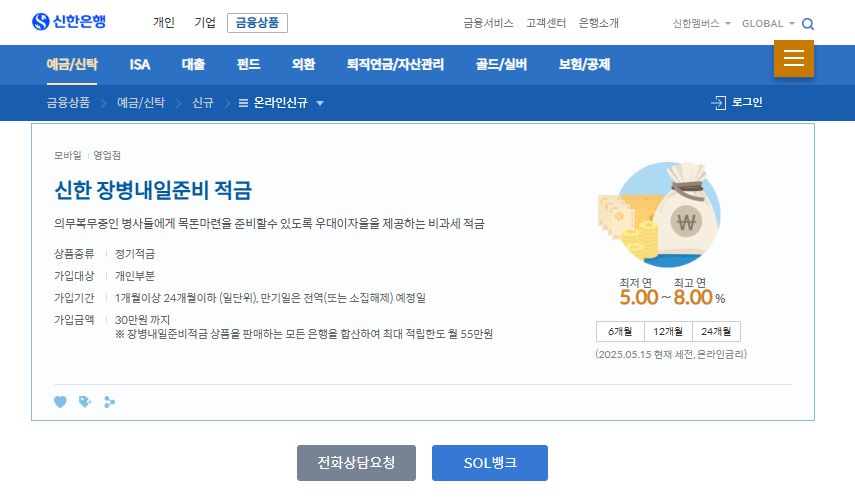Viewport: 855px width, 502px height.
Task: Click the tag icon below product details
Action: pos(85,402)
